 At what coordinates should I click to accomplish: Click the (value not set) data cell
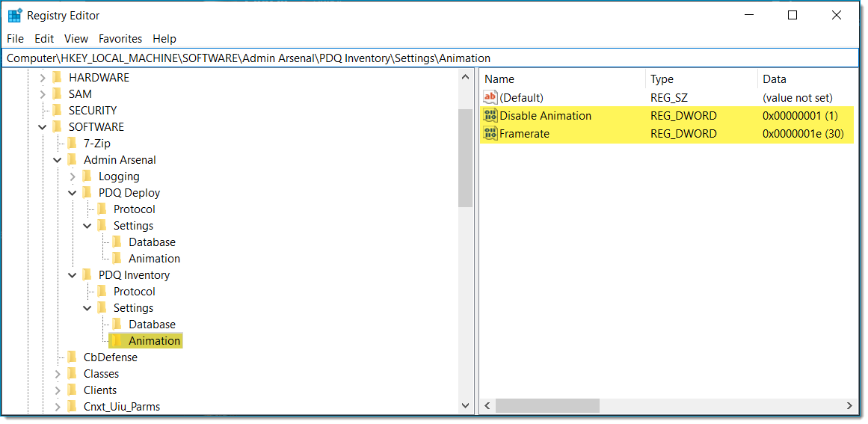coord(797,98)
